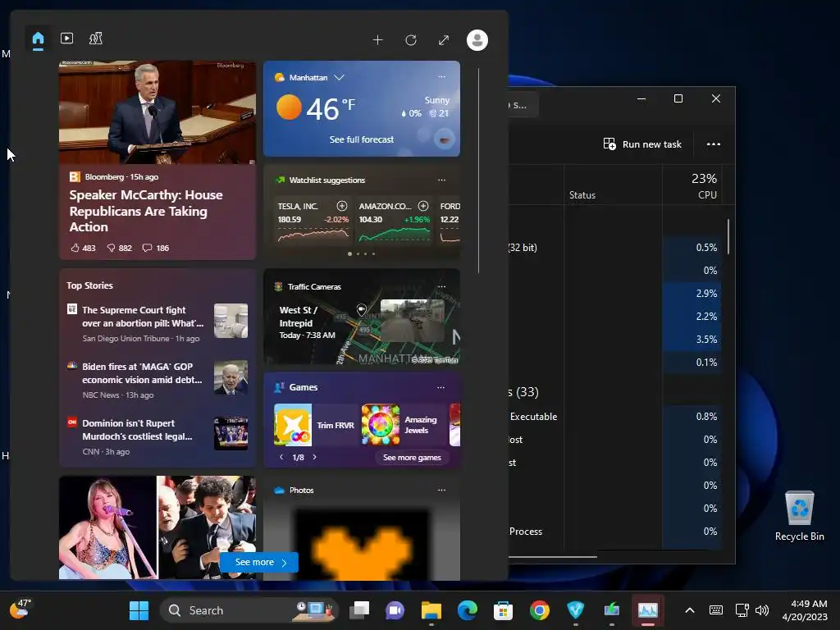The image size is (840, 630).
Task: Go to next games page
Action: point(314,457)
